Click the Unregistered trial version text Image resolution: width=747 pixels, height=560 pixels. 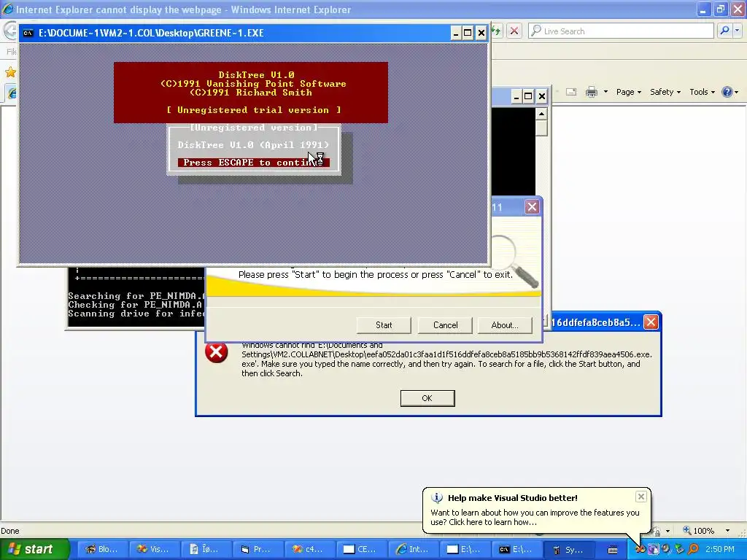(x=254, y=110)
